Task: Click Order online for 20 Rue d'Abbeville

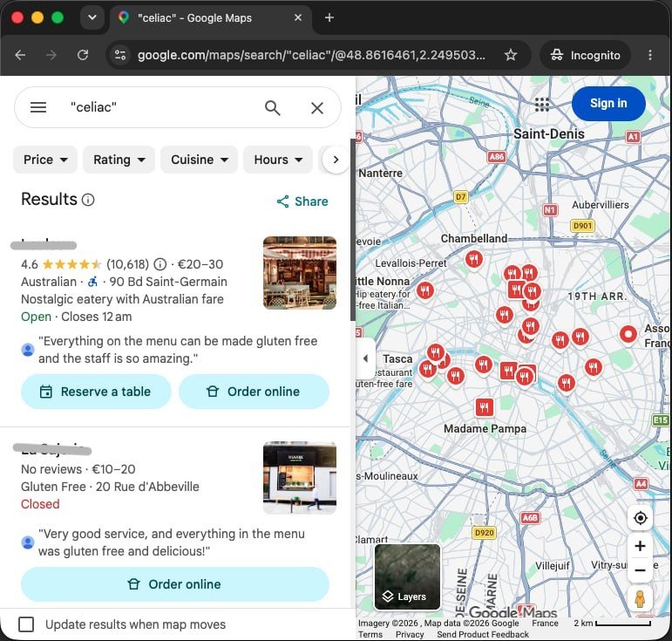Action: 175,584
